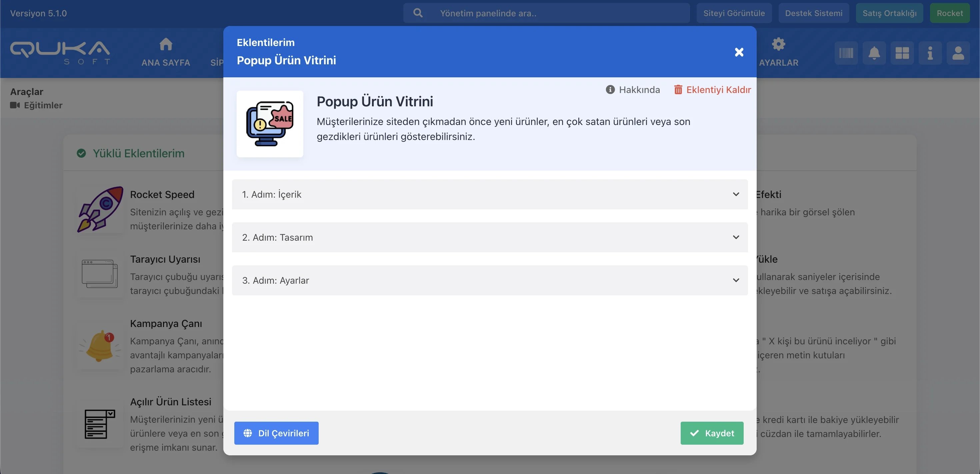Viewport: 980px width, 474px height.
Task: Close the Popup Ürün Vitrini dialog
Action: 739,52
